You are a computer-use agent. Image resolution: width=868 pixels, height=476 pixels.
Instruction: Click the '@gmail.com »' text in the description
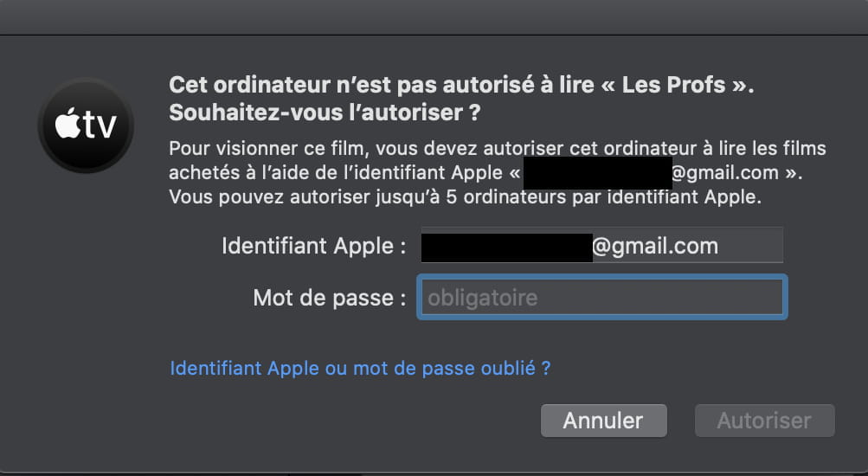pos(736,173)
